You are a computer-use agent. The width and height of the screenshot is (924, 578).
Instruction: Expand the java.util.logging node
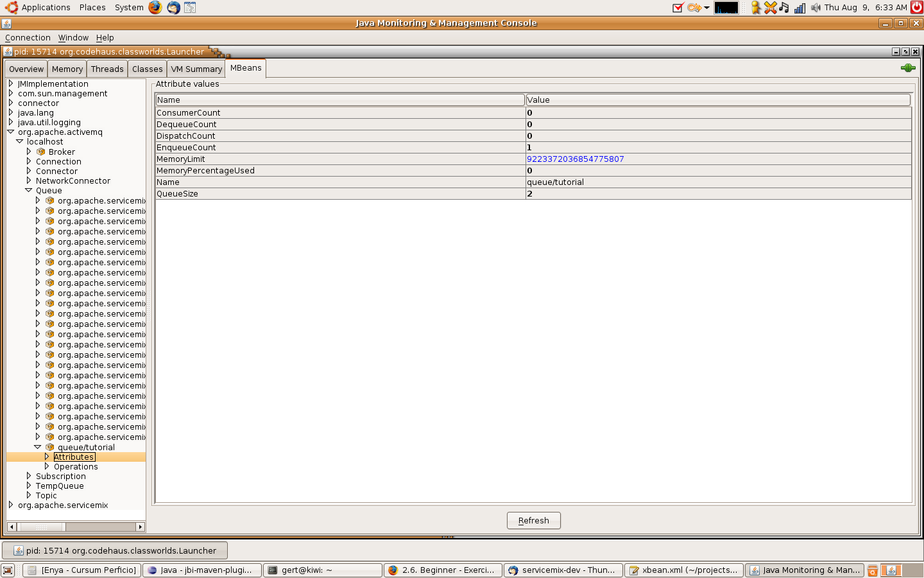[x=11, y=122]
